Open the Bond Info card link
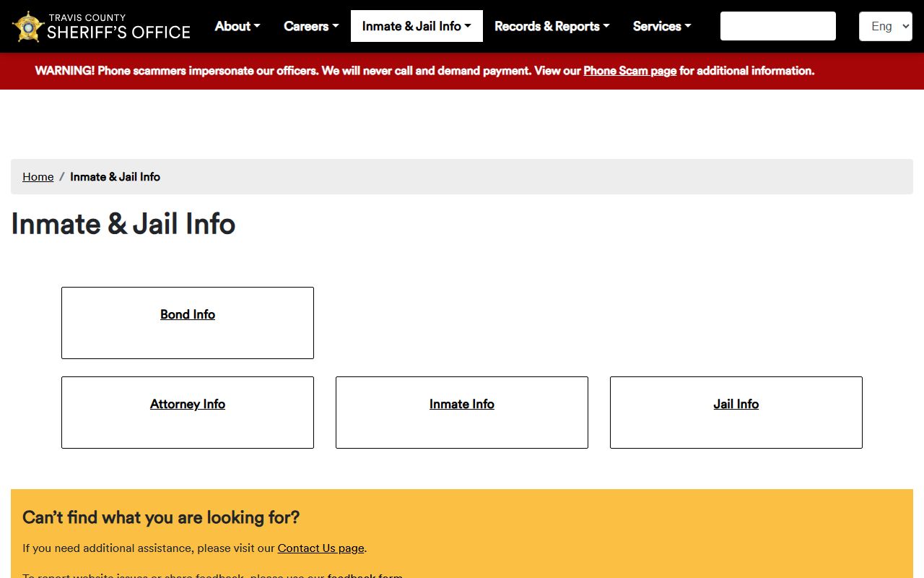 click(x=188, y=315)
